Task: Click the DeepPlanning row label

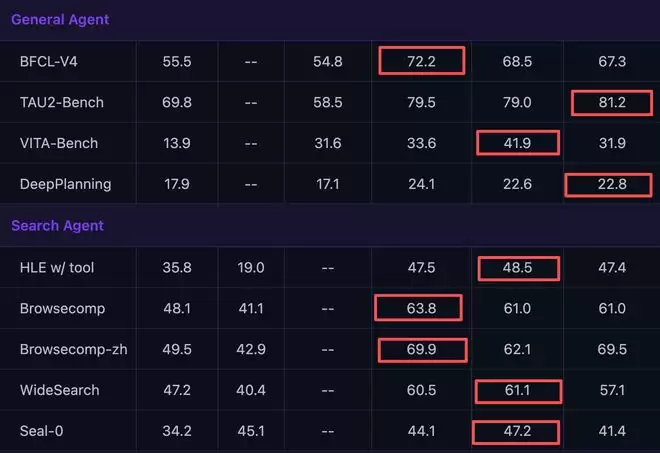Action: click(x=65, y=184)
